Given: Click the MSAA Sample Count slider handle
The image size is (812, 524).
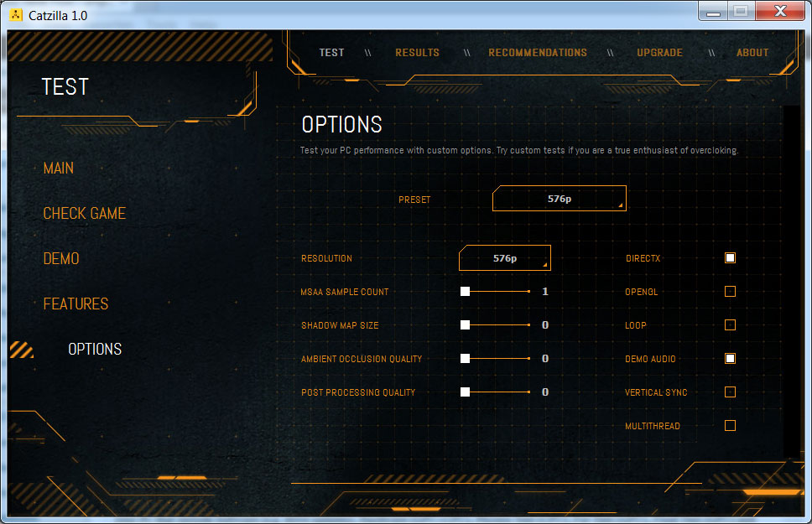Looking at the screenshot, I should [465, 292].
